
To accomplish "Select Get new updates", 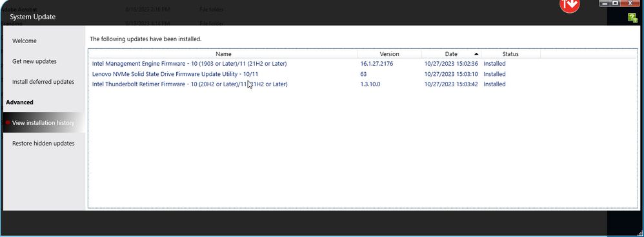I will (x=34, y=62).
